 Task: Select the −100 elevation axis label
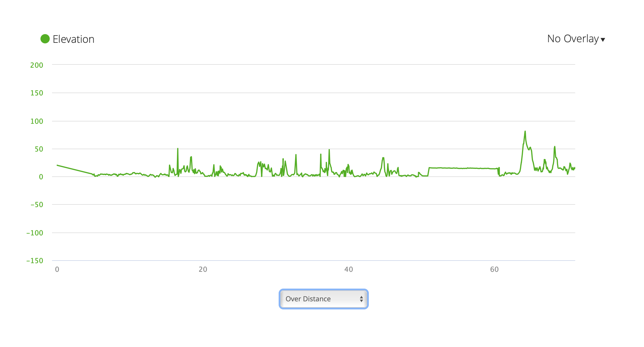pos(35,233)
